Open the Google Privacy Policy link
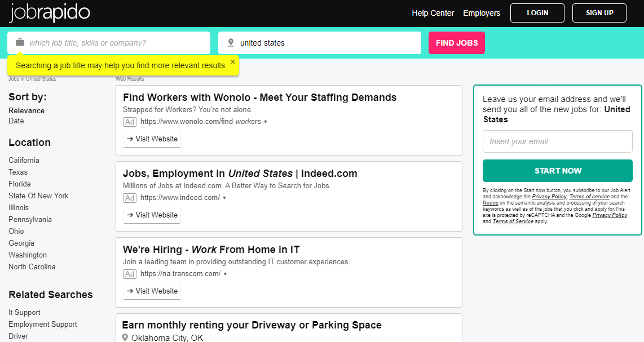 (x=610, y=215)
